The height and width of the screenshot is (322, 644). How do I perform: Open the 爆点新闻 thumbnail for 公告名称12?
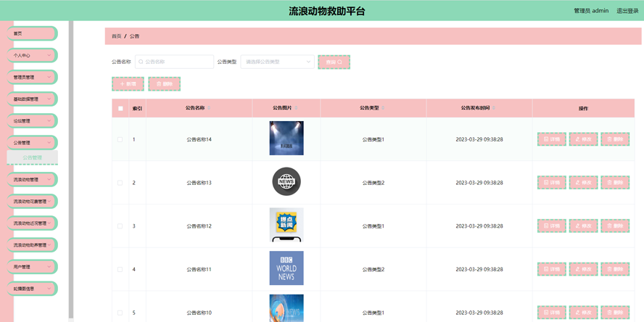(x=286, y=225)
